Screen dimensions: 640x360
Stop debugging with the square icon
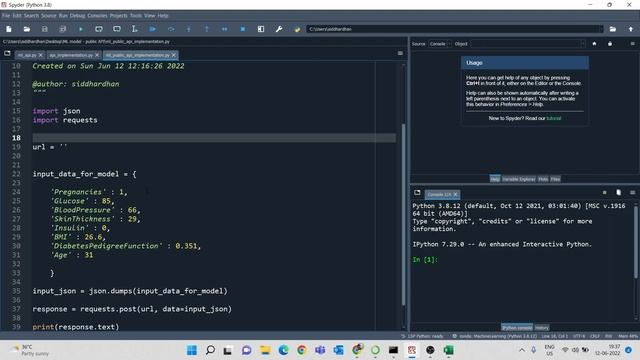point(243,29)
